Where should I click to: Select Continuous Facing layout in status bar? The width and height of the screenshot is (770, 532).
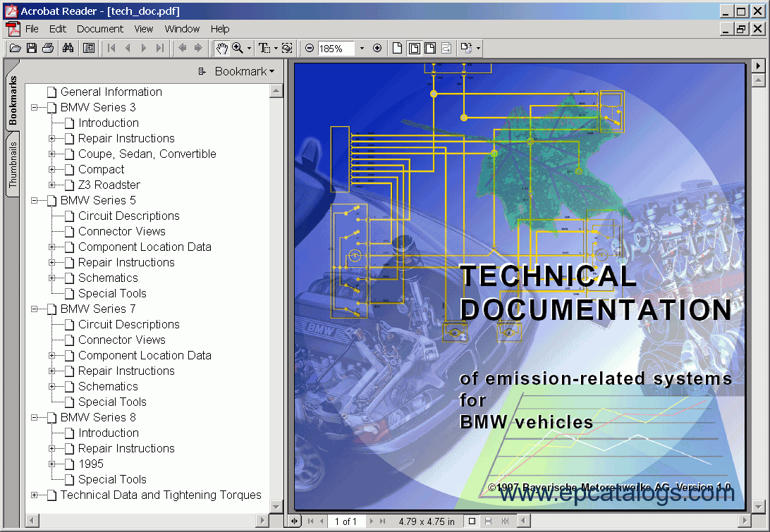505,521
